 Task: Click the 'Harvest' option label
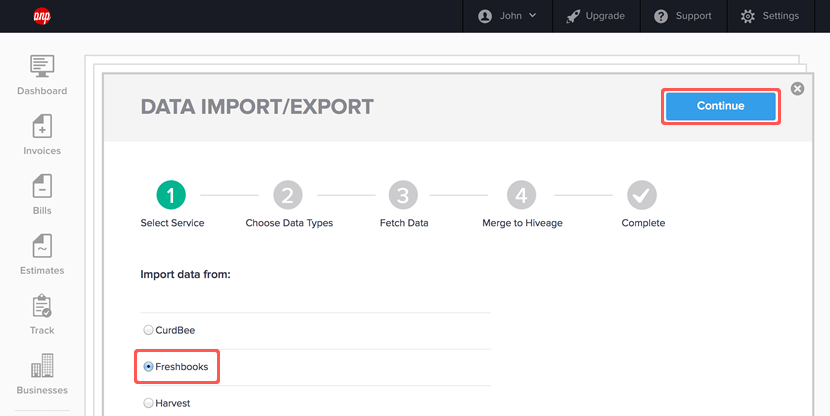[173, 403]
